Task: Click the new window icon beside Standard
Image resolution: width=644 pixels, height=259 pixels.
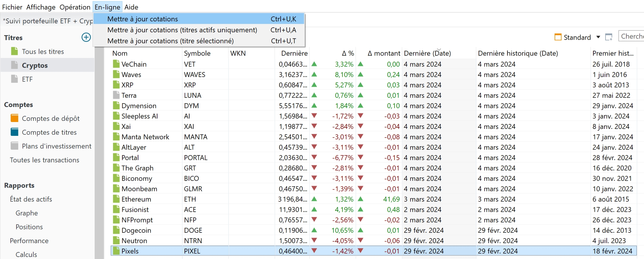Action: tap(609, 37)
